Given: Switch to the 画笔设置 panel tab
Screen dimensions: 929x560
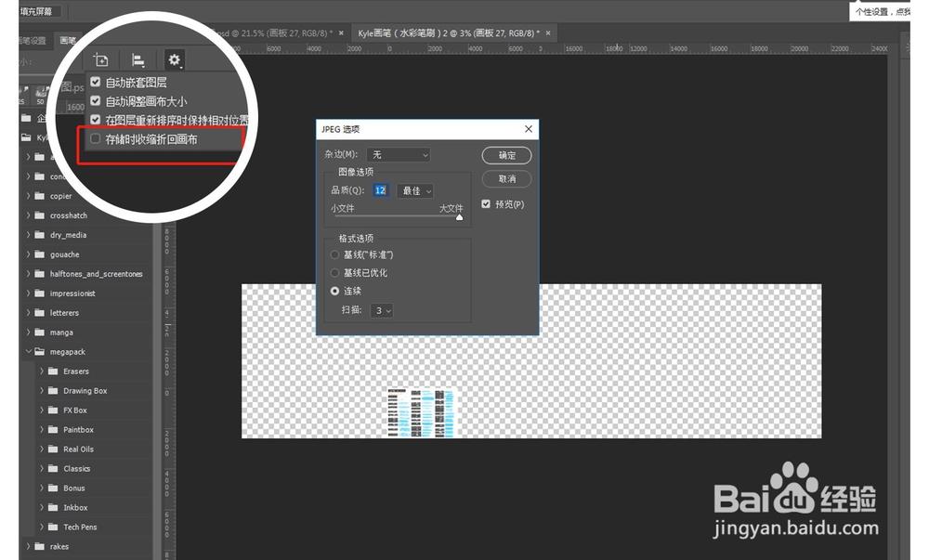Looking at the screenshot, I should click(x=33, y=40).
